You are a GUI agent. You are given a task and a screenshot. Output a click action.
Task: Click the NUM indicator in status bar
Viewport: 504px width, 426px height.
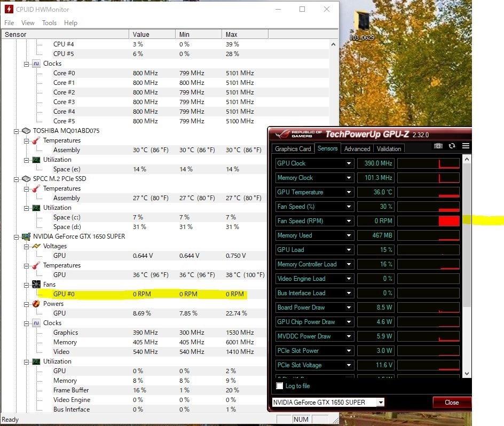[301, 419]
